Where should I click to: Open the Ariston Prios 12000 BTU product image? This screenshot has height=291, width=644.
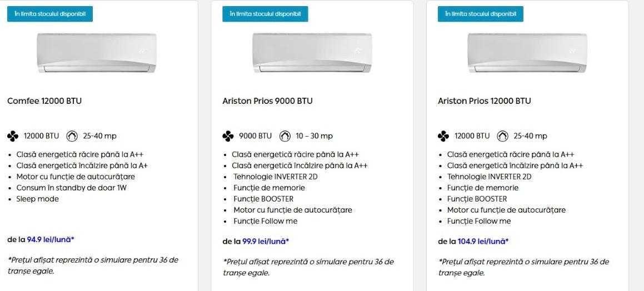point(527,53)
